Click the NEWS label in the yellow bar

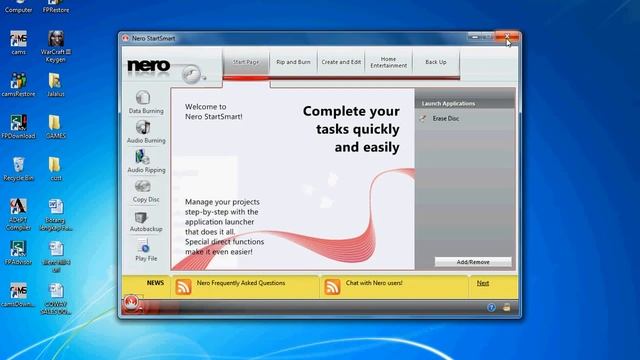(x=155, y=283)
